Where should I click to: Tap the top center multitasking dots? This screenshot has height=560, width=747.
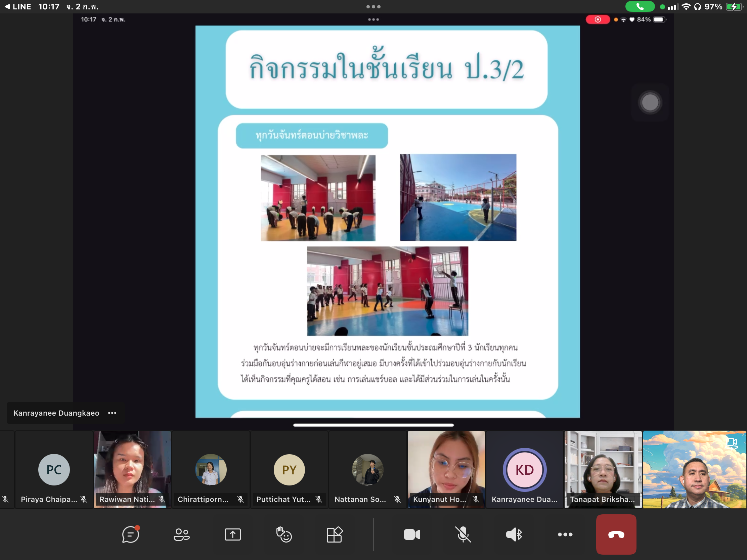coord(373,6)
